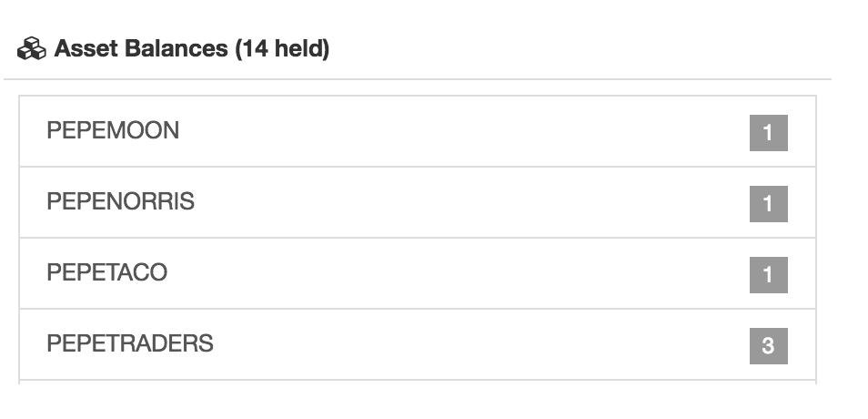Click the word "Balances" in the heading
The image size is (868, 419).
pos(177,49)
